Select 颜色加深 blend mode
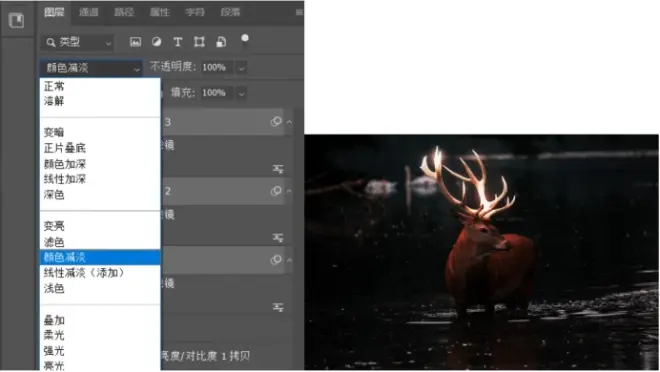 coord(100,164)
